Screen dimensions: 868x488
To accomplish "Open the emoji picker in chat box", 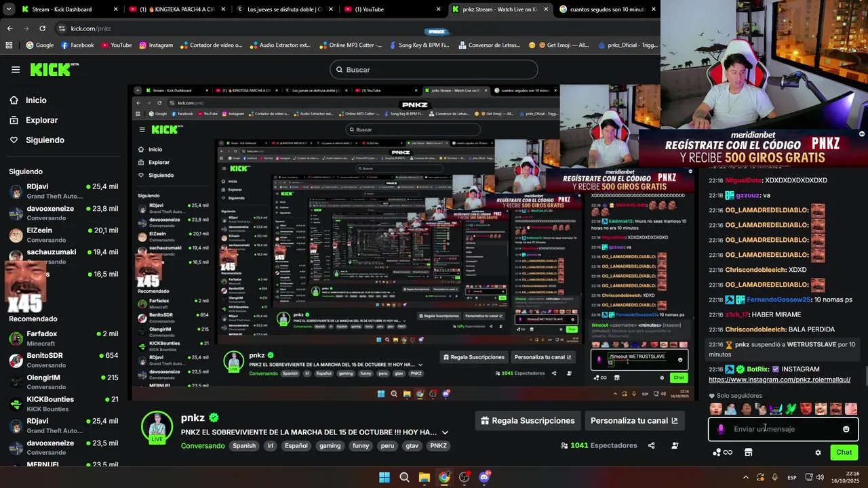I will pyautogui.click(x=846, y=429).
